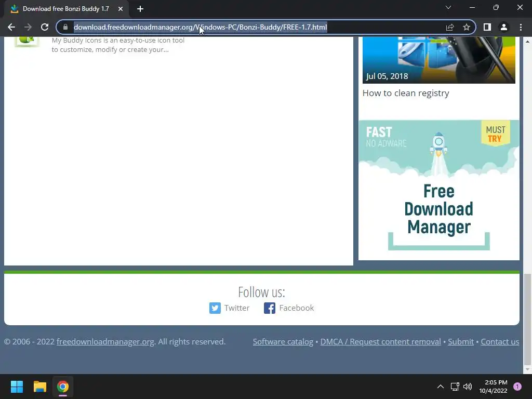Open network status in system tray
Screen dimensions: 532x399
455,387
